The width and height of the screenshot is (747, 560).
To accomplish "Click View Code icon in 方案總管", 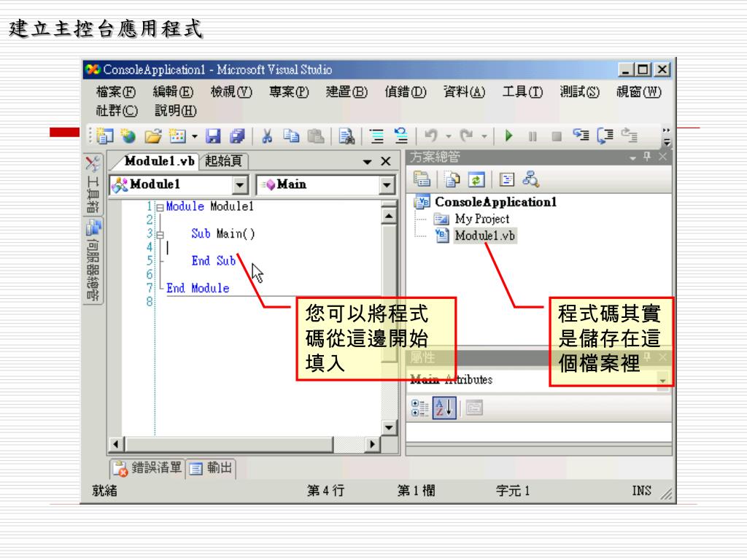I will [x=506, y=179].
